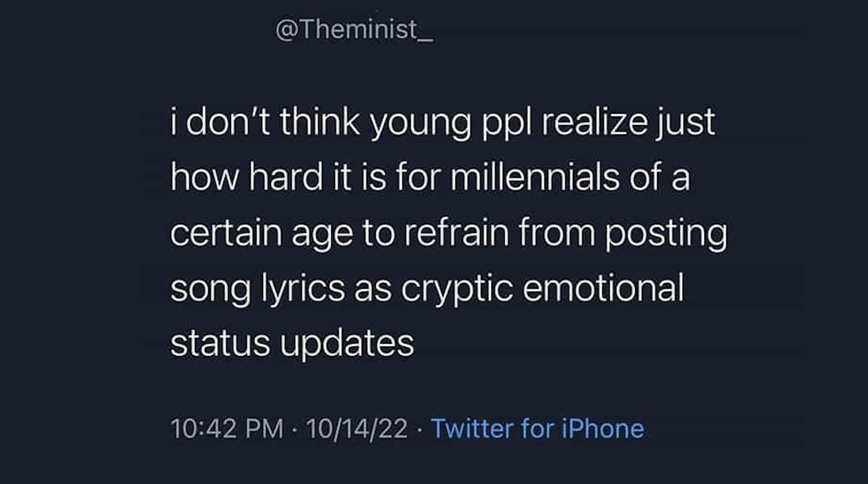Click the line "certain age to refrain from posting"
Image resolution: width=868 pixels, height=484 pixels.
[448, 233]
